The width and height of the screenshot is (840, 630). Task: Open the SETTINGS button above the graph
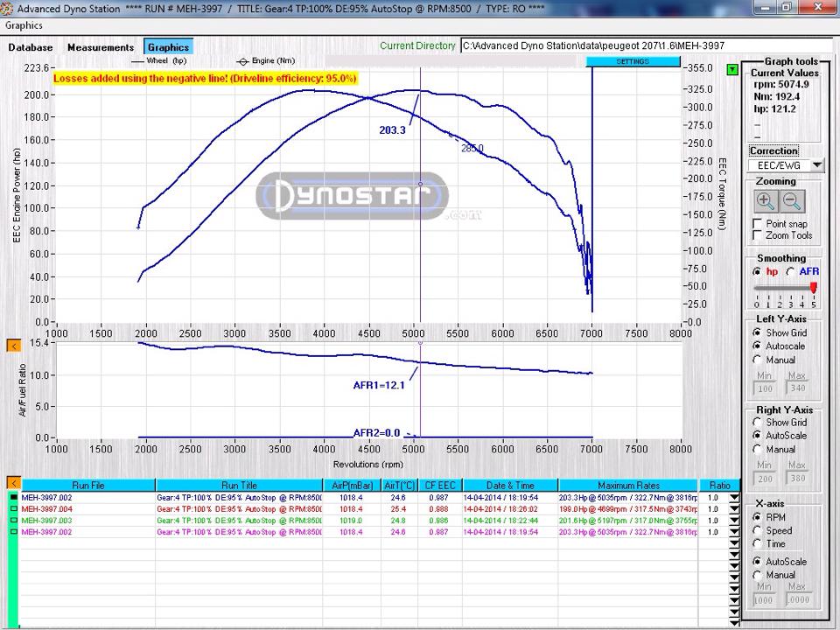633,61
